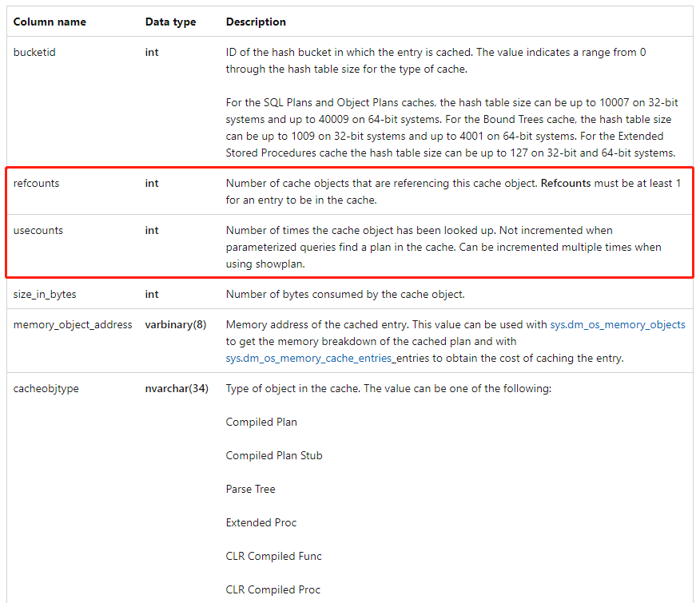This screenshot has height=603, width=700.
Task: Click the cacheobjtype column name
Action: click(46, 389)
